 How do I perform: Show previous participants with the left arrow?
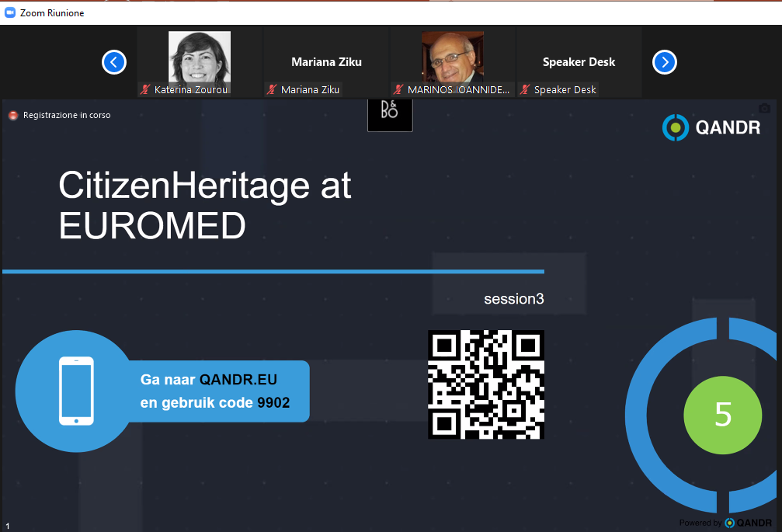(114, 62)
